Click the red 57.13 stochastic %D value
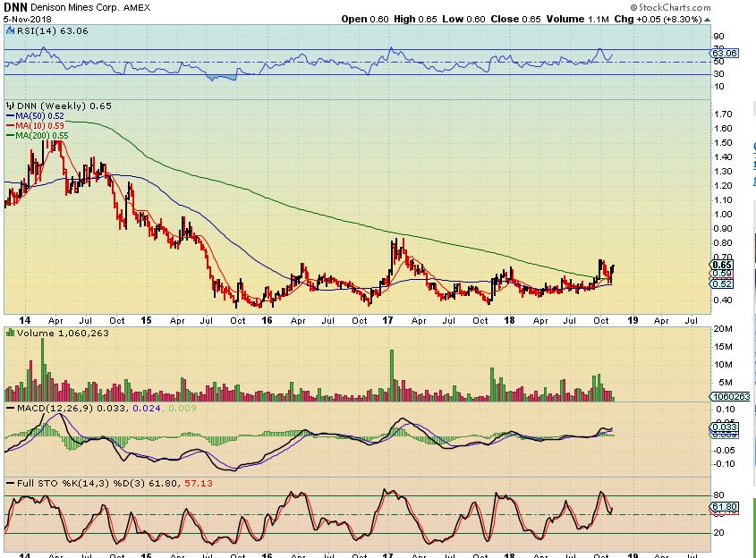The height and width of the screenshot is (558, 756). [198, 483]
